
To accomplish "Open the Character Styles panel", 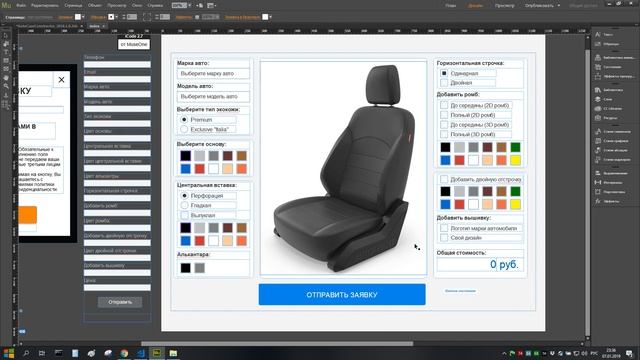I will coord(613,131).
